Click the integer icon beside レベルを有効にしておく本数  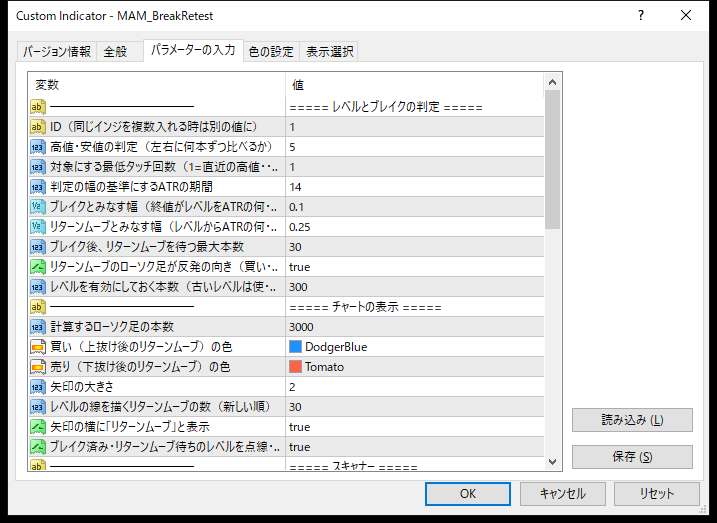coord(38,287)
